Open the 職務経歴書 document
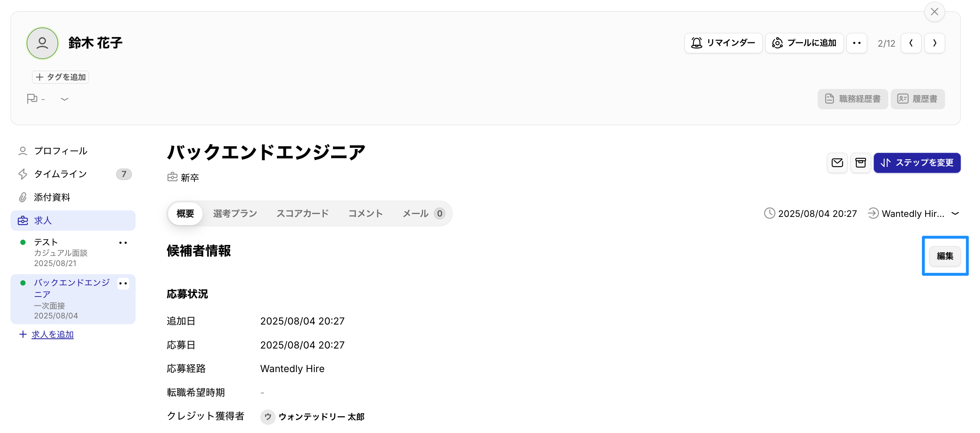This screenshot has width=980, height=433. pyautogui.click(x=853, y=99)
